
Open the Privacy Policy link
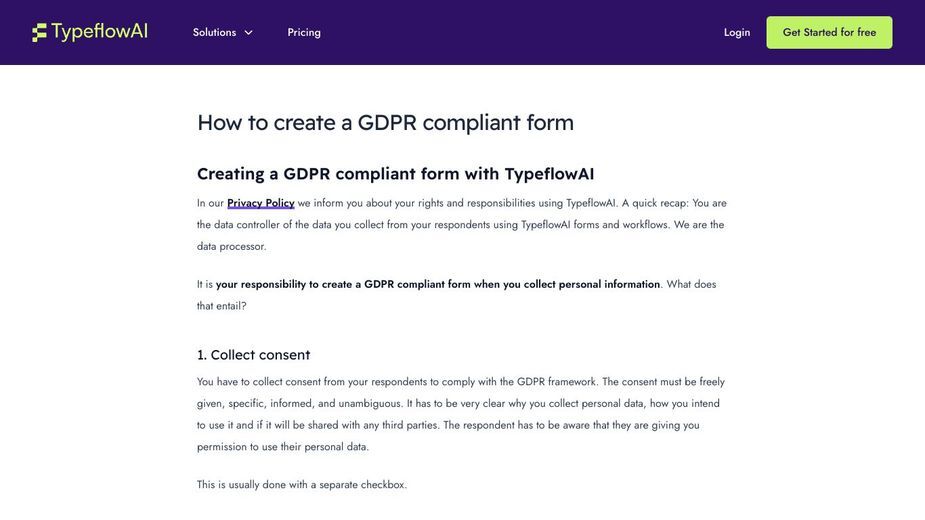click(x=261, y=203)
